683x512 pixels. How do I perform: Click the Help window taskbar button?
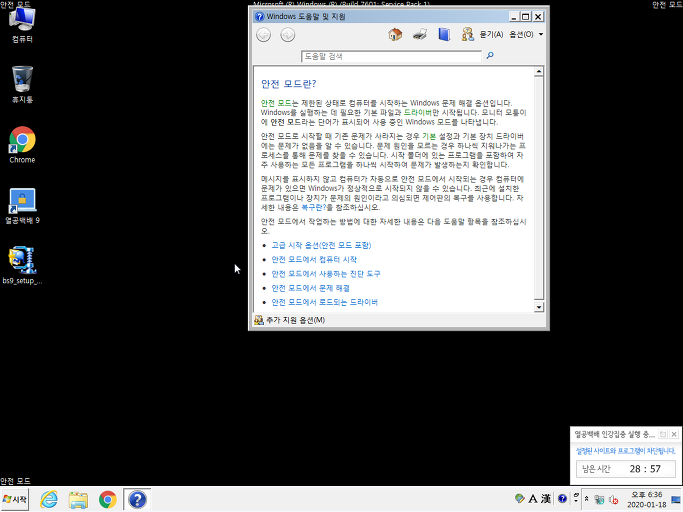137,499
